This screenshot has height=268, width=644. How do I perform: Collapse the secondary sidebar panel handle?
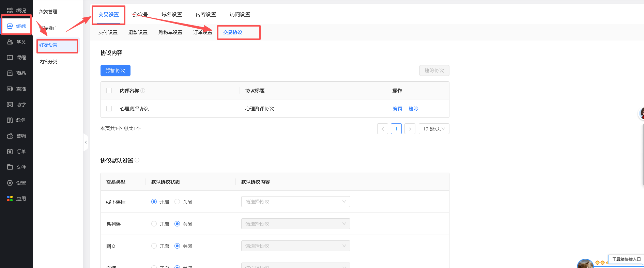86,142
